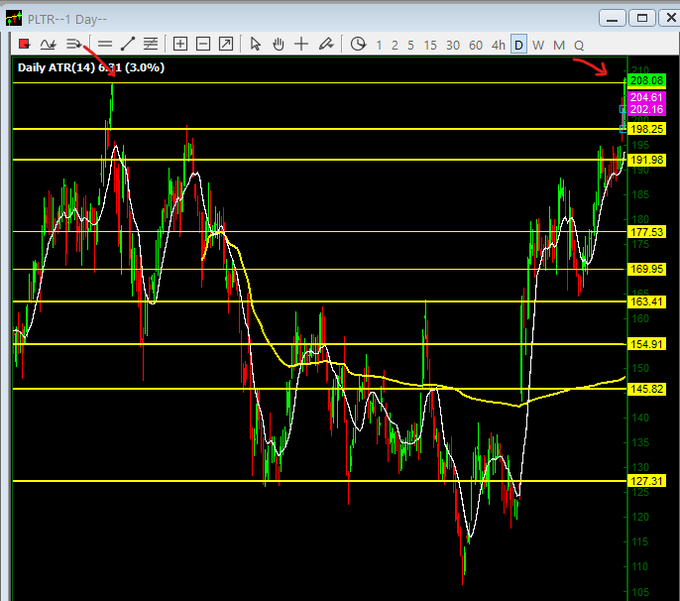Screen dimensions: 680x601
Task: Click the 204.61 magenta price label
Action: tap(647, 97)
